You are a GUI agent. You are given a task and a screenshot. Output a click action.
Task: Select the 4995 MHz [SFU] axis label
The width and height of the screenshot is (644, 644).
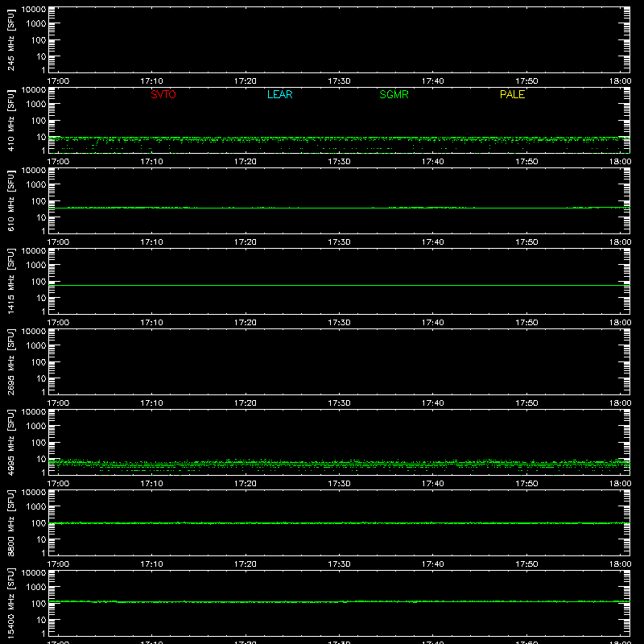point(10,442)
